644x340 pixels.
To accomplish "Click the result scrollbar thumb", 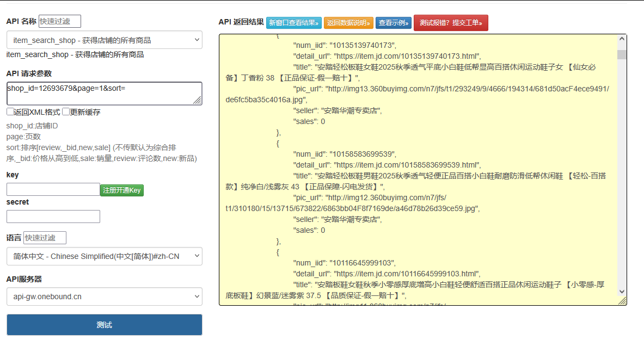I will pyautogui.click(x=622, y=54).
